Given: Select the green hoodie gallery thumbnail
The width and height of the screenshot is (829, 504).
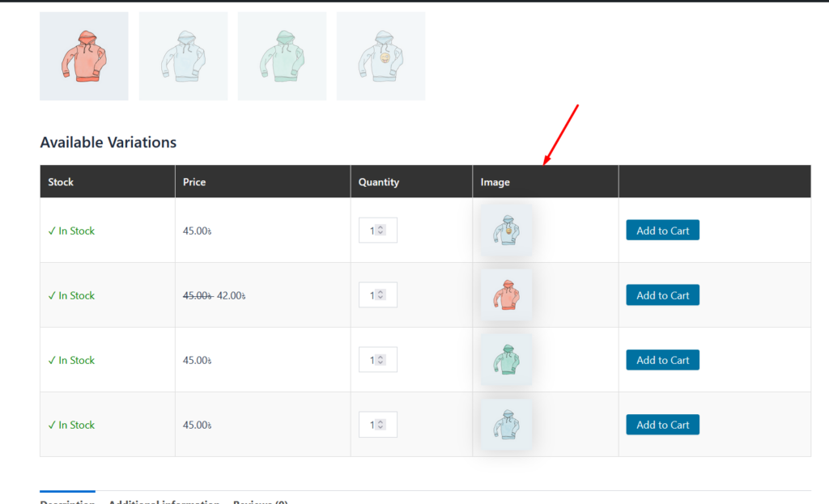Looking at the screenshot, I should click(x=282, y=56).
